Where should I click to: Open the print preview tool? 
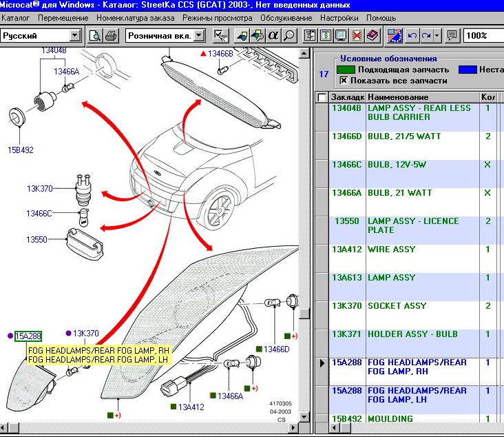[x=95, y=35]
